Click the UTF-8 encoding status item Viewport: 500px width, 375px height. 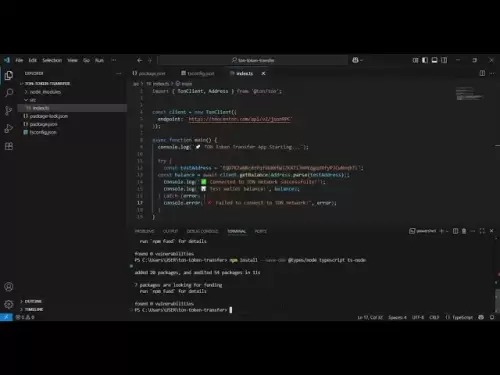tap(418, 317)
